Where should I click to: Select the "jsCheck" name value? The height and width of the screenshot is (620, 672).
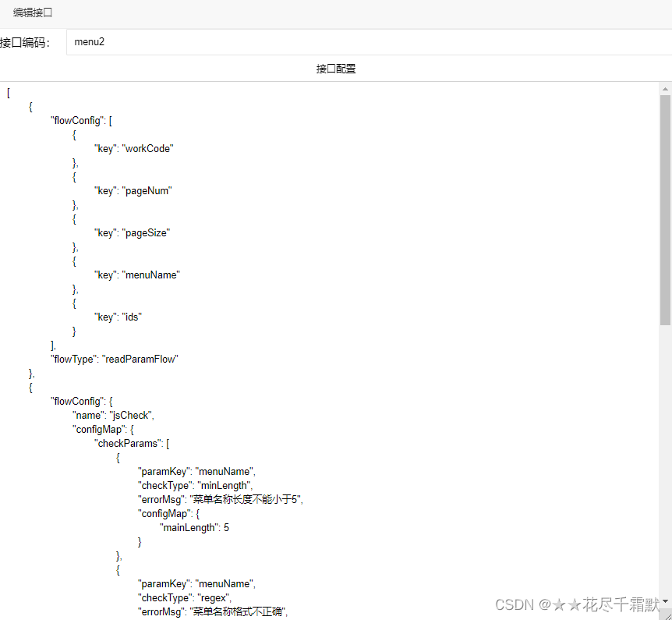coord(130,415)
